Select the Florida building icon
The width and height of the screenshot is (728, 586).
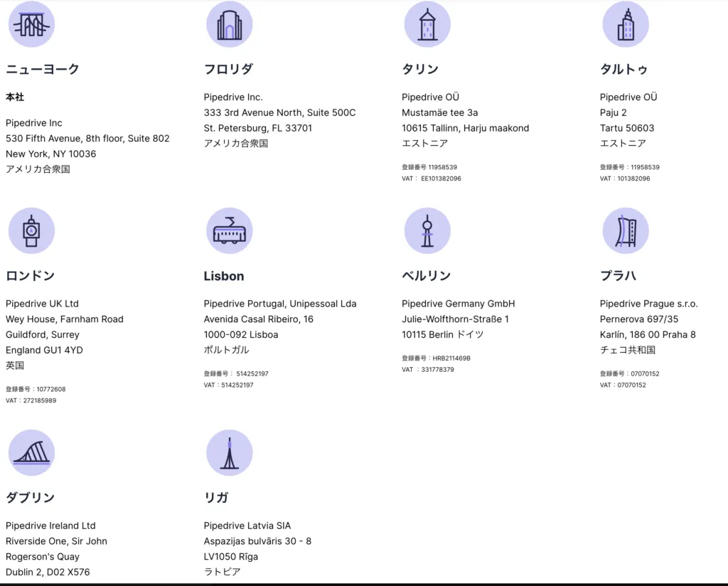click(x=229, y=25)
